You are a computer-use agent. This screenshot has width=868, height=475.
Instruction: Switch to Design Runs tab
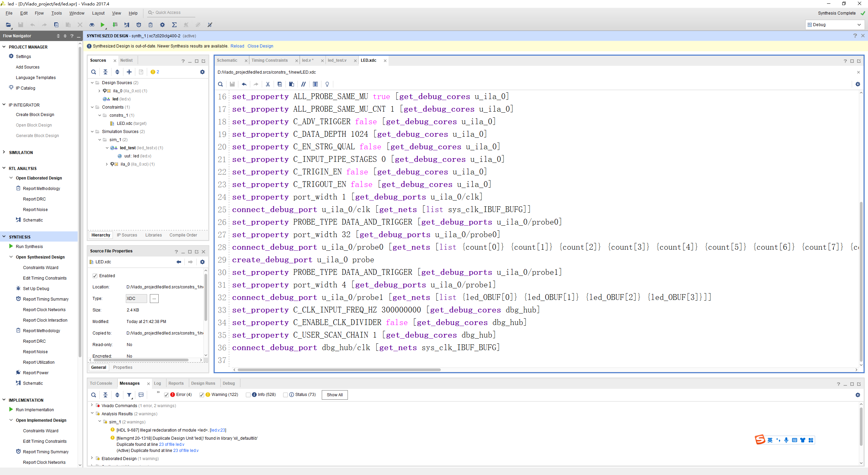pos(203,383)
